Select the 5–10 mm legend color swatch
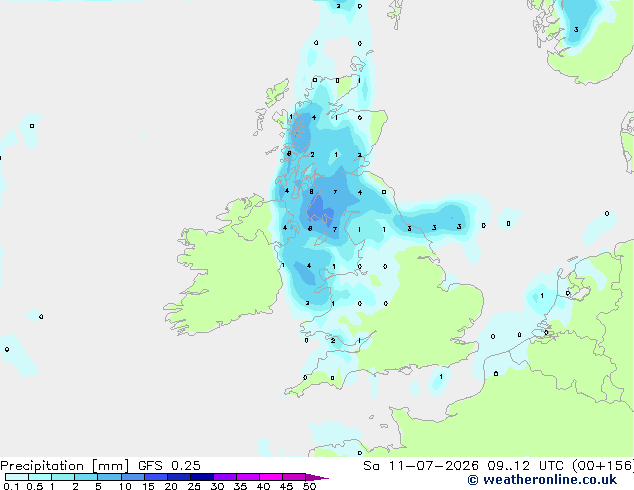 (109, 477)
